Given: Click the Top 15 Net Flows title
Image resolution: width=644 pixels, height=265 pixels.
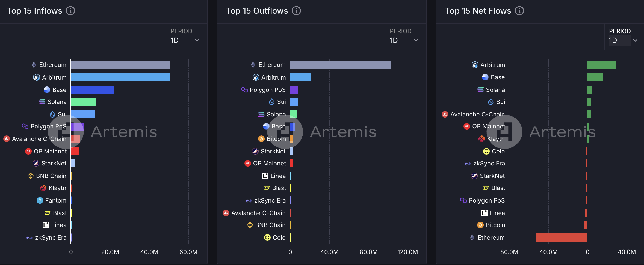Looking at the screenshot, I should click(478, 11).
